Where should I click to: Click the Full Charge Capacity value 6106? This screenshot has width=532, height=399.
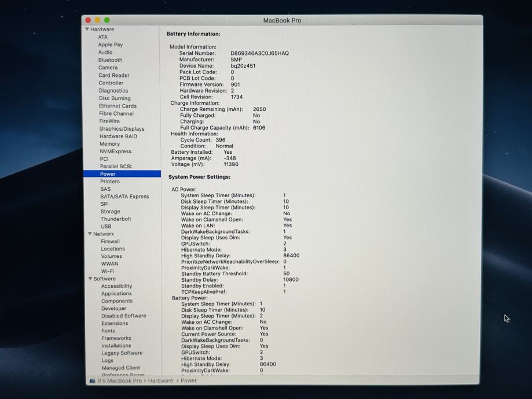pos(259,128)
